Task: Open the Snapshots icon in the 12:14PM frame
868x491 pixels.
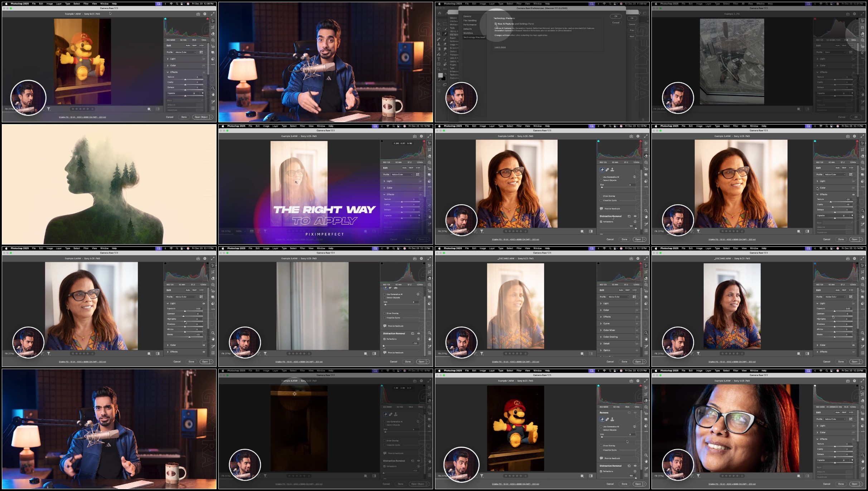Action: pyautogui.click(x=863, y=297)
